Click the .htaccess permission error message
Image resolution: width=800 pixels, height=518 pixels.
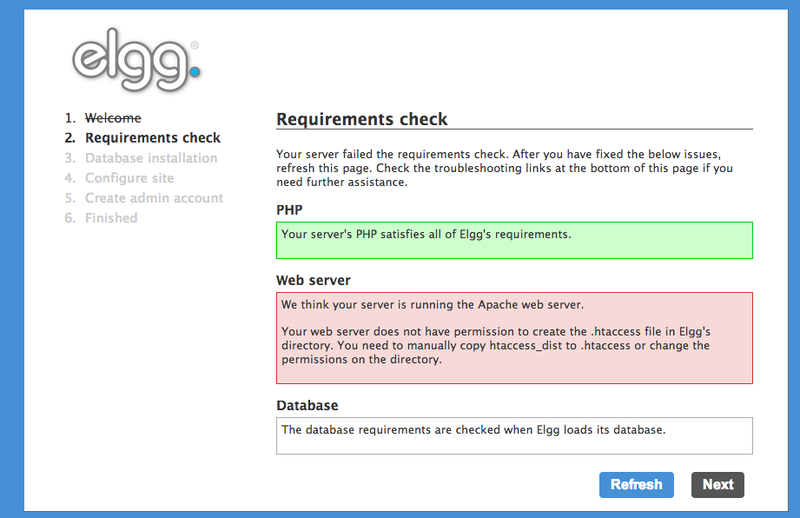496,346
